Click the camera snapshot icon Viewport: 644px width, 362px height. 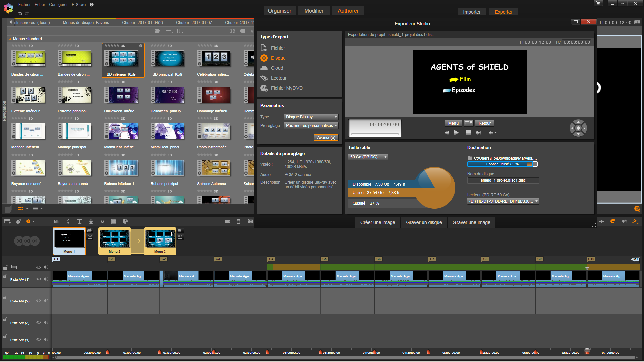pos(250,221)
